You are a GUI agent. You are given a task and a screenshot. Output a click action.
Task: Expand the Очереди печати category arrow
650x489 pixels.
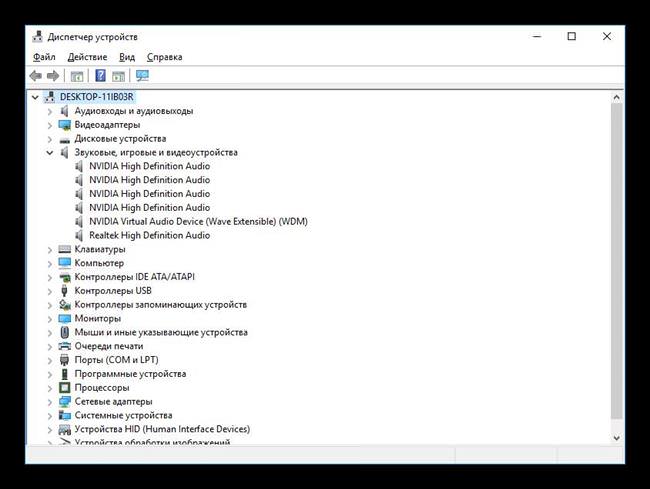click(50, 346)
